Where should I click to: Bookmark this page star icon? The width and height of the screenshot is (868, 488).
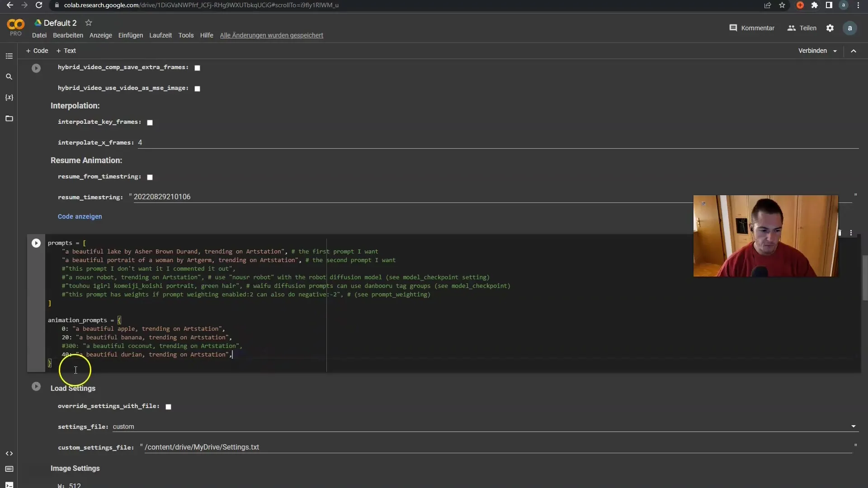(x=782, y=5)
